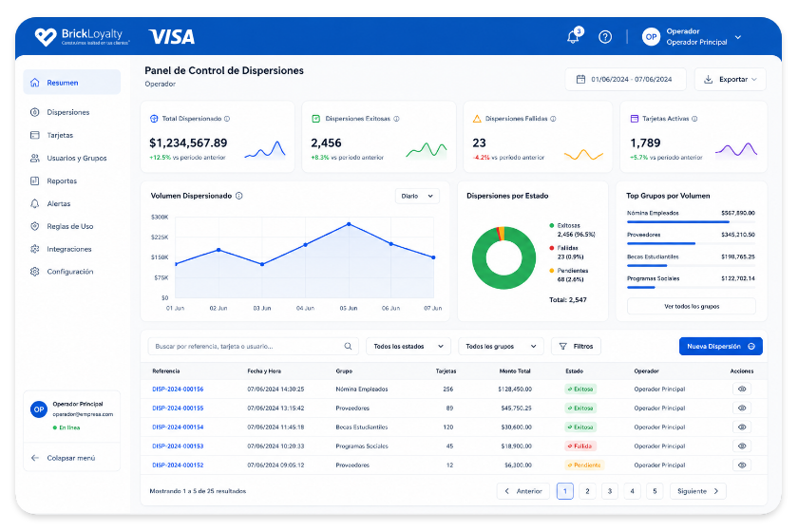Click the Collapse menu arrow icon

tap(34, 458)
